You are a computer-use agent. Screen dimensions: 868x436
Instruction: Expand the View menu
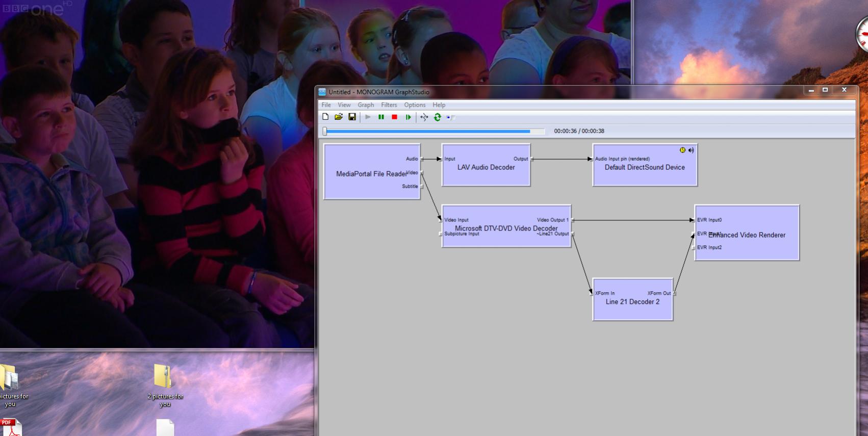pyautogui.click(x=344, y=105)
